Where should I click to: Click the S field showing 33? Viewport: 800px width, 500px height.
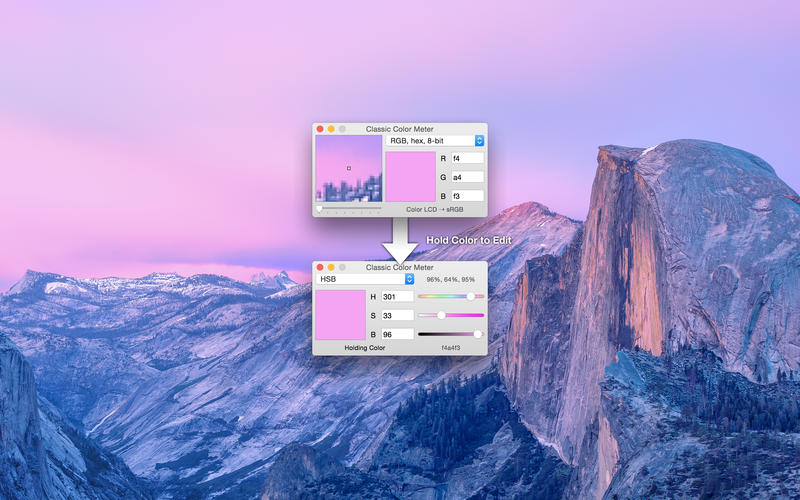point(397,316)
